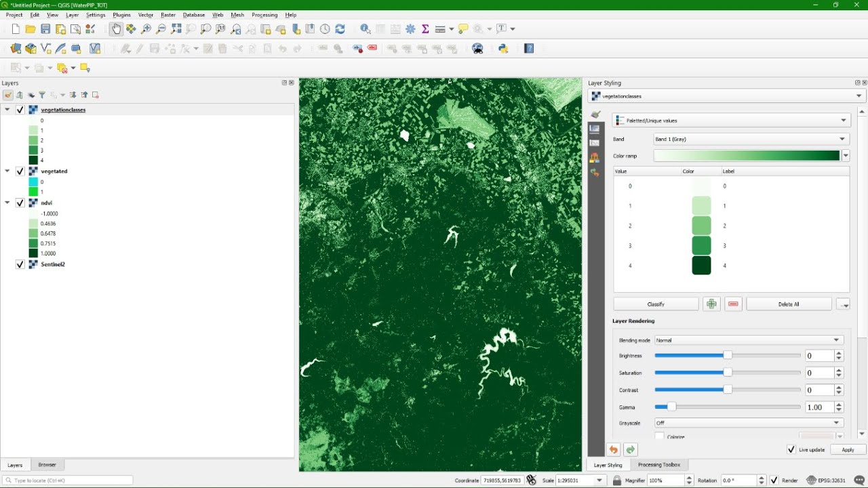This screenshot has height=488, width=868.
Task: Enable the Colorize checkbox
Action: point(659,436)
